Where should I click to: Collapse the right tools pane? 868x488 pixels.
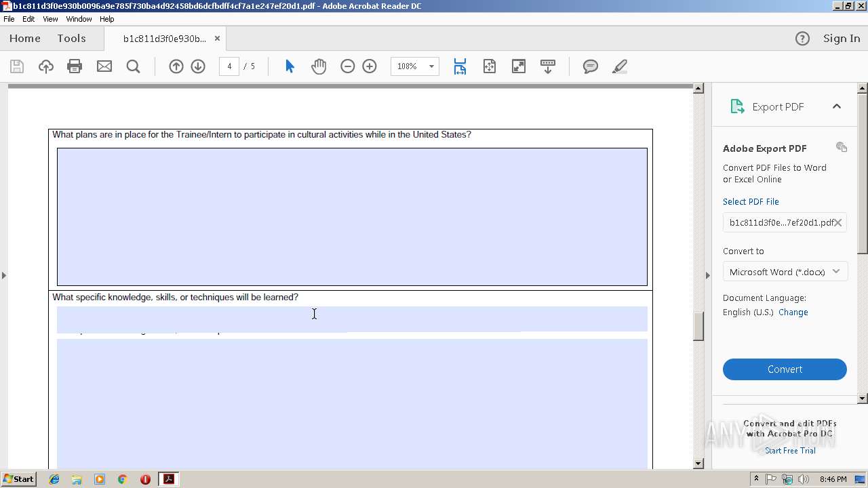tap(707, 275)
